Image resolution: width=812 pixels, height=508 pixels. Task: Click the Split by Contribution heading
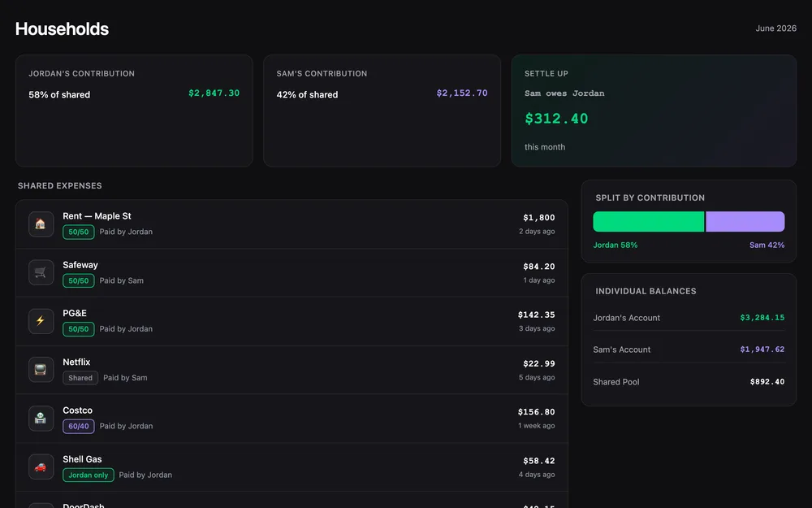[650, 198]
